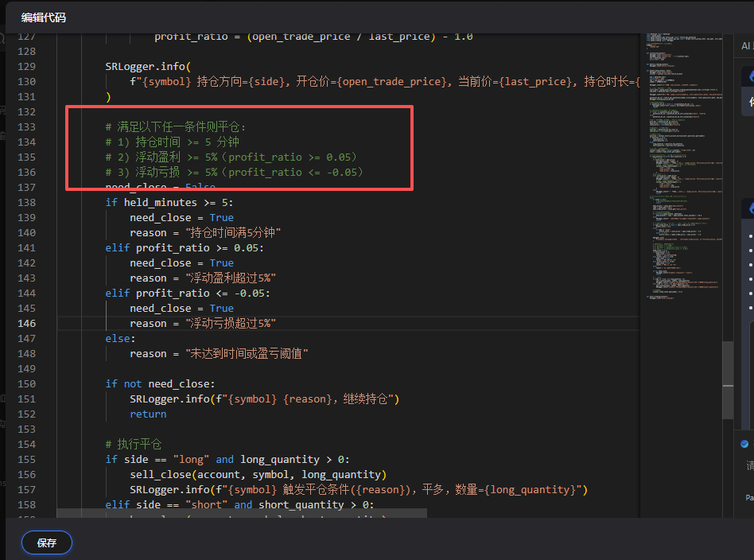Click the SRLogger.info call with 继续持仓
The image size is (754, 560).
265,399
